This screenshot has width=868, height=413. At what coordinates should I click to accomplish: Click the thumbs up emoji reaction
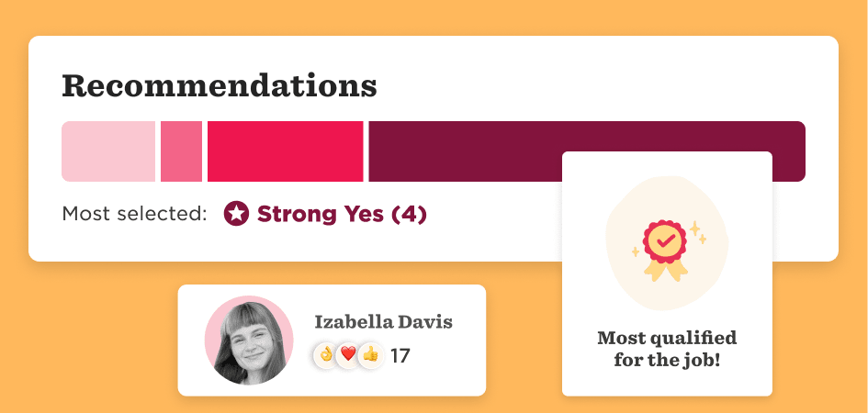(370, 354)
